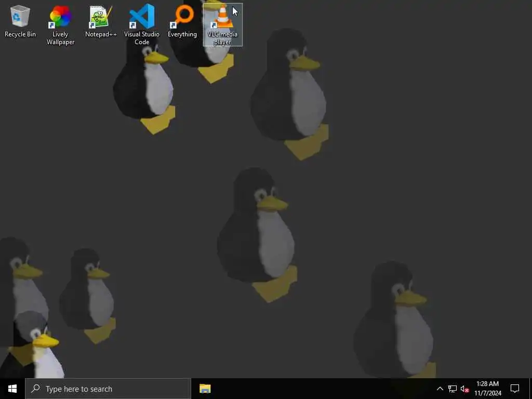Open the clock showing 1:28 AM
Image resolution: width=532 pixels, height=399 pixels.
487,389
